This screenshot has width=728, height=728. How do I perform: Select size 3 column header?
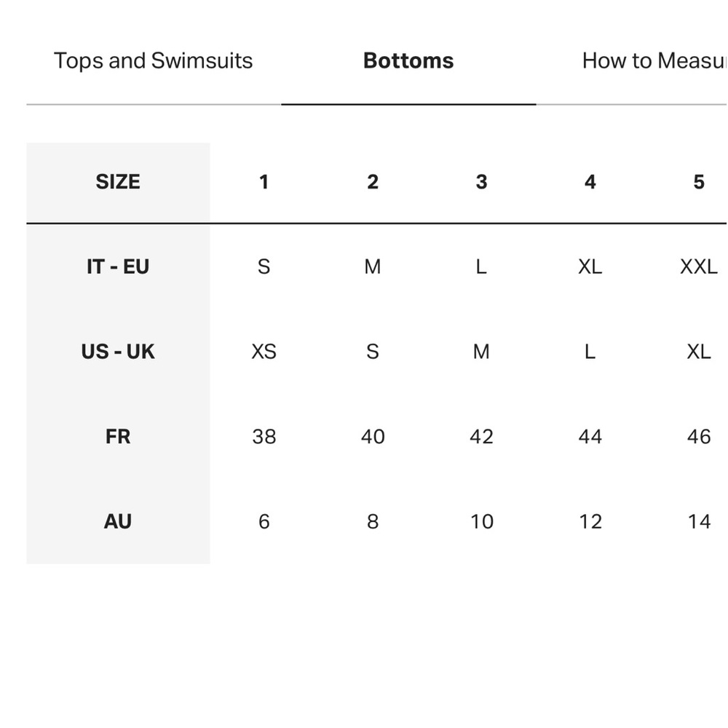[x=481, y=182]
